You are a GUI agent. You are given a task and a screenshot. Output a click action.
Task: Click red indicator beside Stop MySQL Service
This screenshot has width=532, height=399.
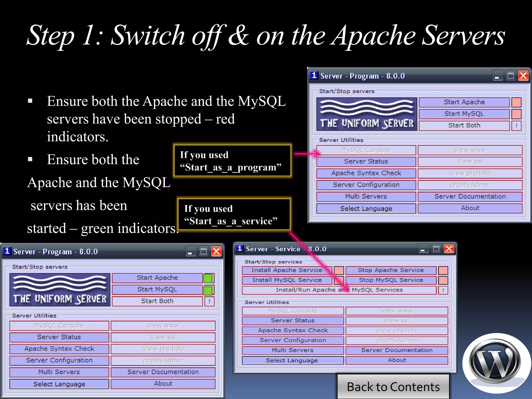443,280
